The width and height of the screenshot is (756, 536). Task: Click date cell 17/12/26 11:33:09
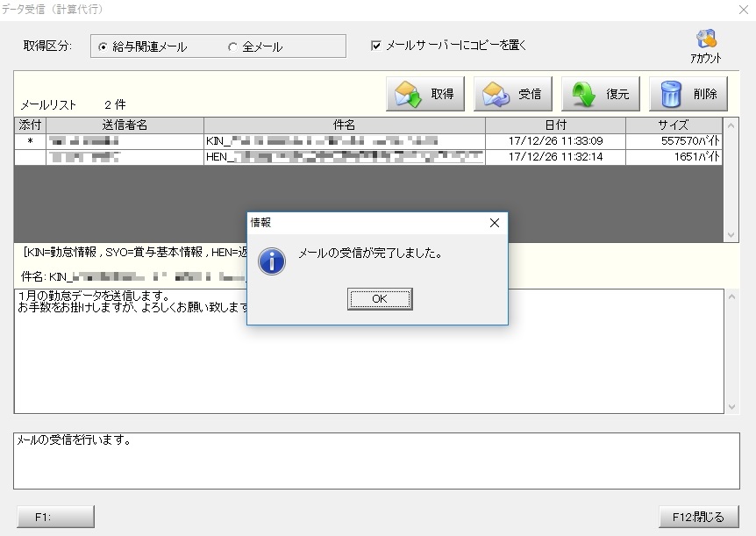(555, 141)
